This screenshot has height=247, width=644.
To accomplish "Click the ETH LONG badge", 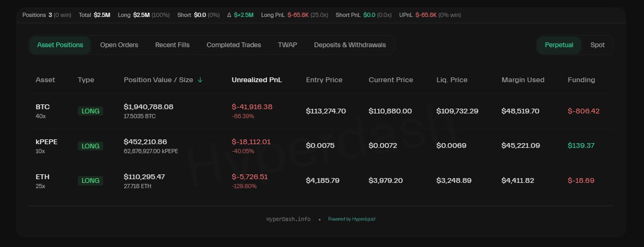I will (x=90, y=181).
